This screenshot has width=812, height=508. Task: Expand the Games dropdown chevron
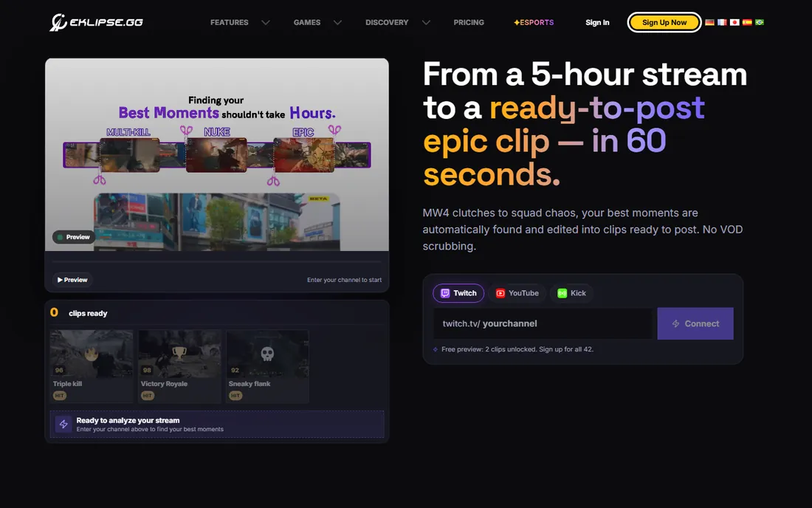pyautogui.click(x=337, y=22)
